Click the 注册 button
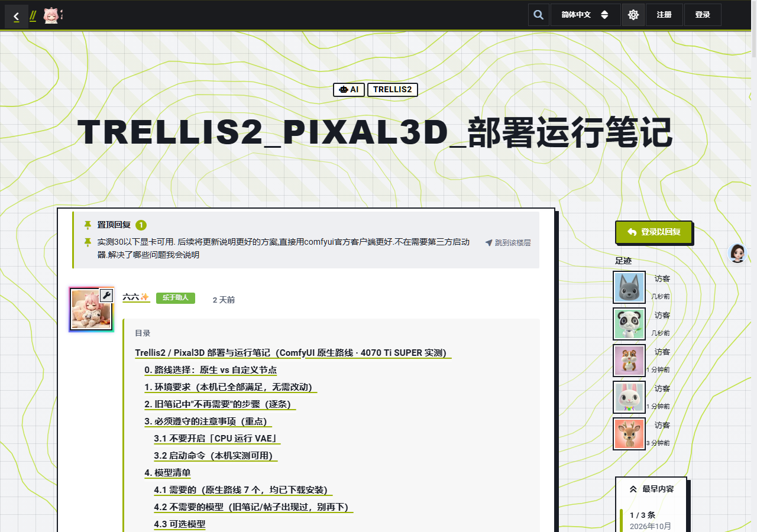This screenshot has height=532, width=757. 664,15
